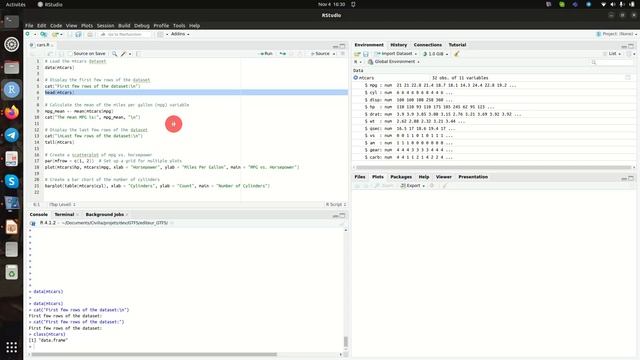Click the (Top Level) scope selector in editor
The width and height of the screenshot is (640, 360).
point(62,204)
